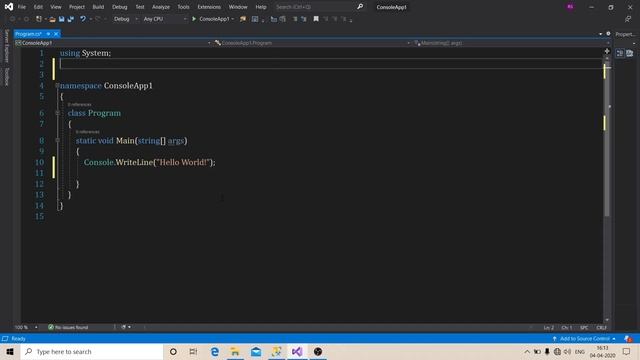
Task: Click the Uncomment selected lines icon
Action: click(304, 19)
